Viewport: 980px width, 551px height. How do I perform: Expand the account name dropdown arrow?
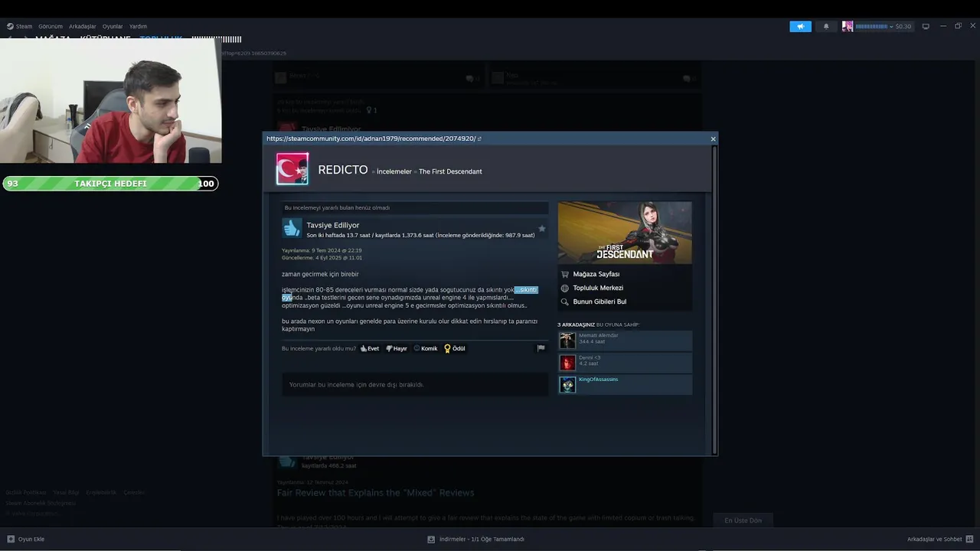point(891,27)
